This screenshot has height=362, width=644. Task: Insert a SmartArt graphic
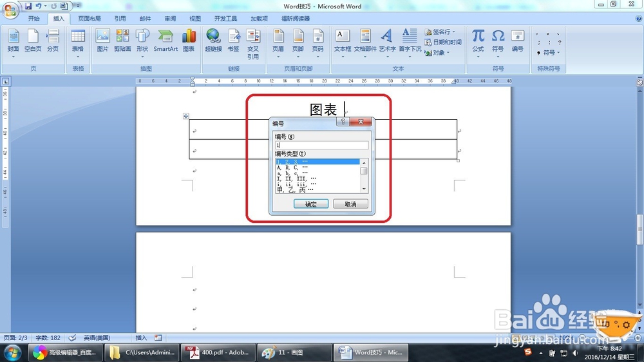[166, 41]
